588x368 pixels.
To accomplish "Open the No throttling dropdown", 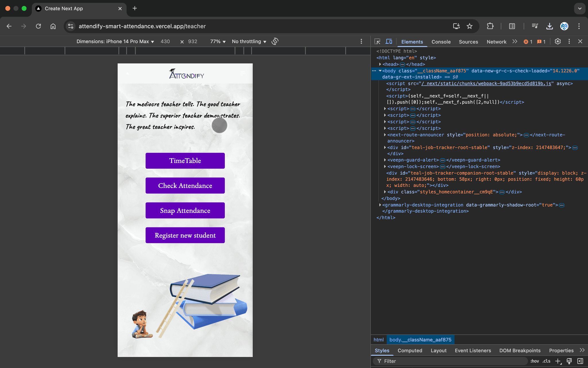I will pos(249,41).
